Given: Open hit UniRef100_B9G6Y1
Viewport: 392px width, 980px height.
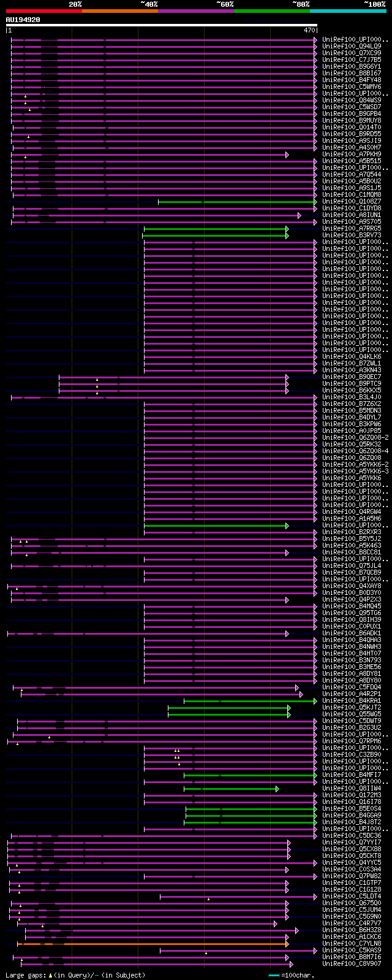Looking at the screenshot, I should 352,66.
